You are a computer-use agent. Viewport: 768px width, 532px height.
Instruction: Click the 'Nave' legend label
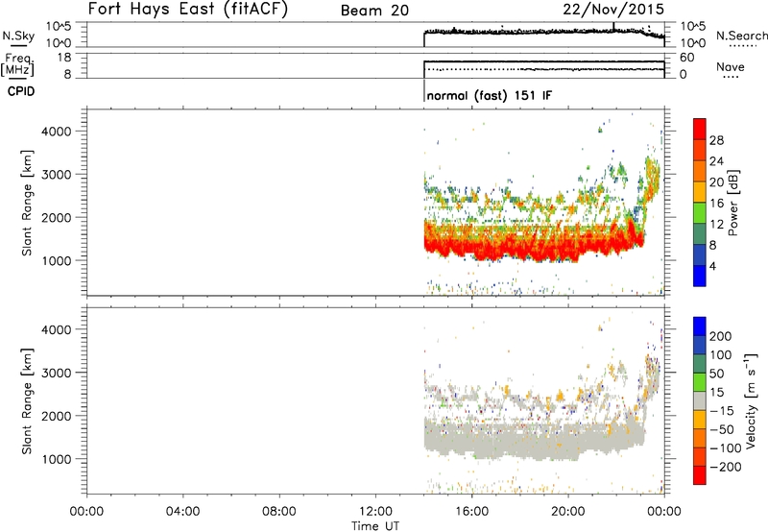point(730,66)
